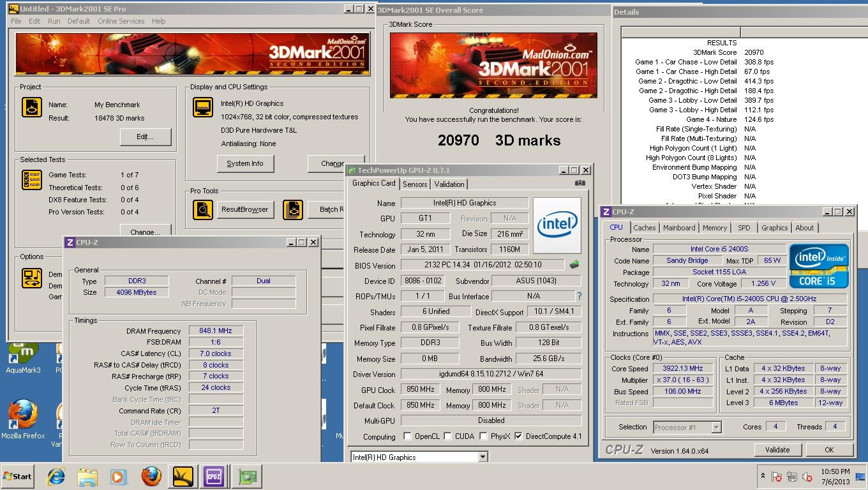
Task: Click the CAS# Latency value field
Action: click(x=216, y=353)
